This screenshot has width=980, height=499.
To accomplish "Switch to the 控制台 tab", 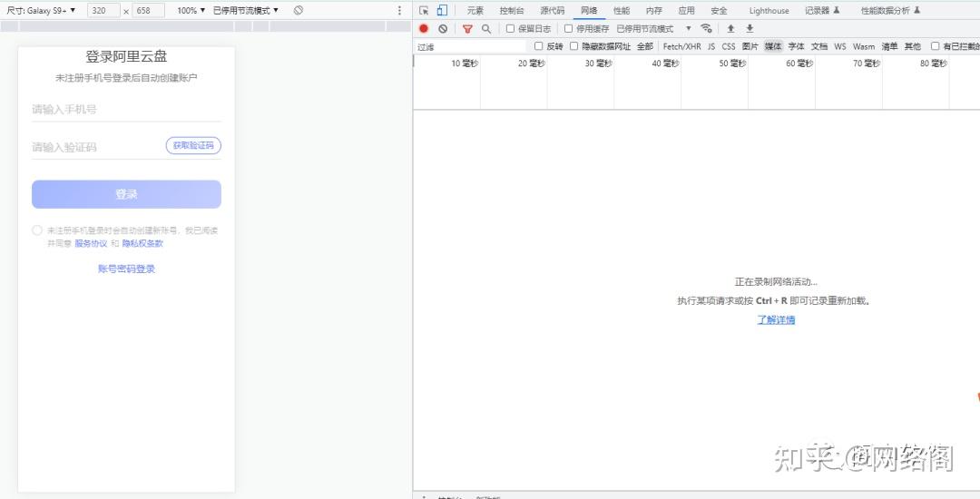I will (x=512, y=11).
